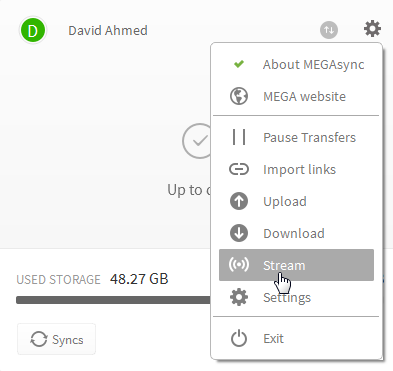Click the gear icon beside Settings
Viewport: 393px width, 371px height.
(x=239, y=297)
